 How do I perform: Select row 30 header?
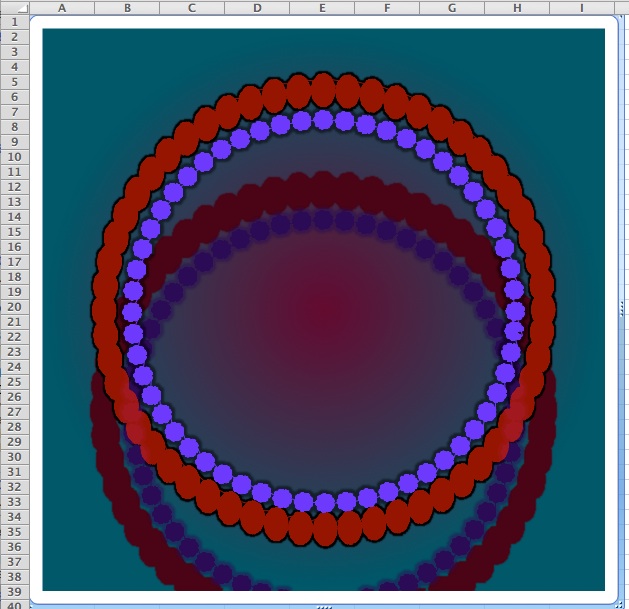coord(14,457)
